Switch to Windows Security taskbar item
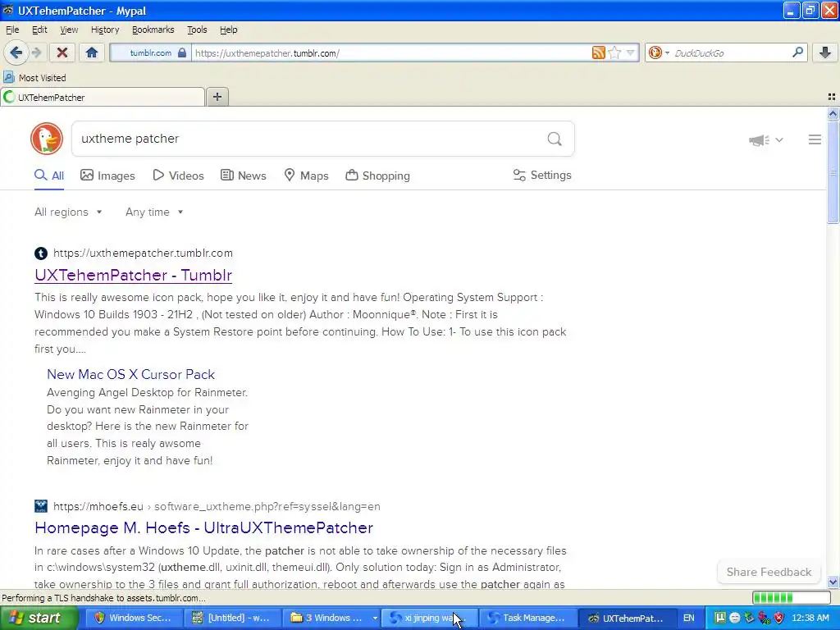840x630 pixels. (134, 618)
